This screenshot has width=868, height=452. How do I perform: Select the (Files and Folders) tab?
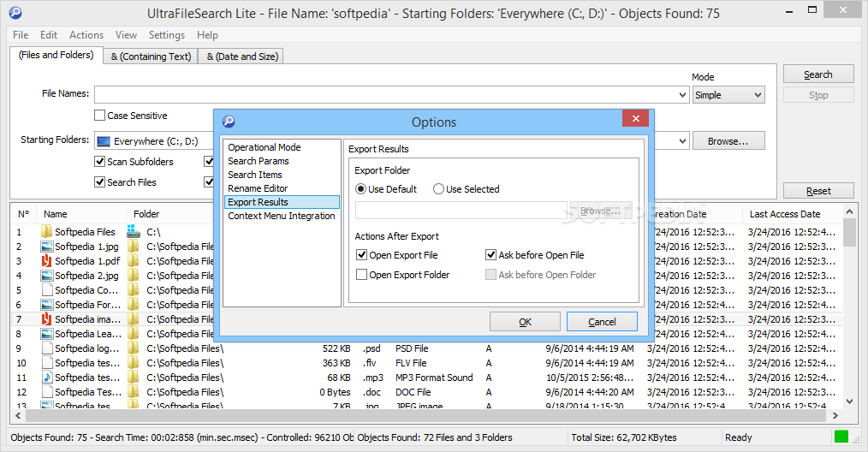click(56, 55)
